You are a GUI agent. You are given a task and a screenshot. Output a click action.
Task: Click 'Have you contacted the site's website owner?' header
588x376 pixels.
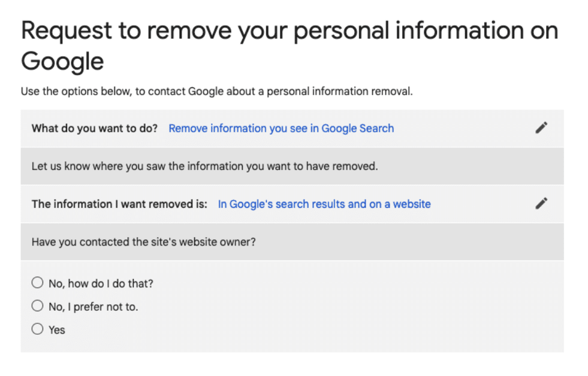[x=292, y=242]
